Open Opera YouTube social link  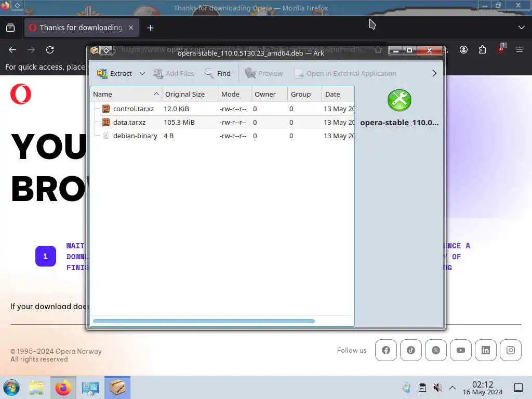(461, 350)
